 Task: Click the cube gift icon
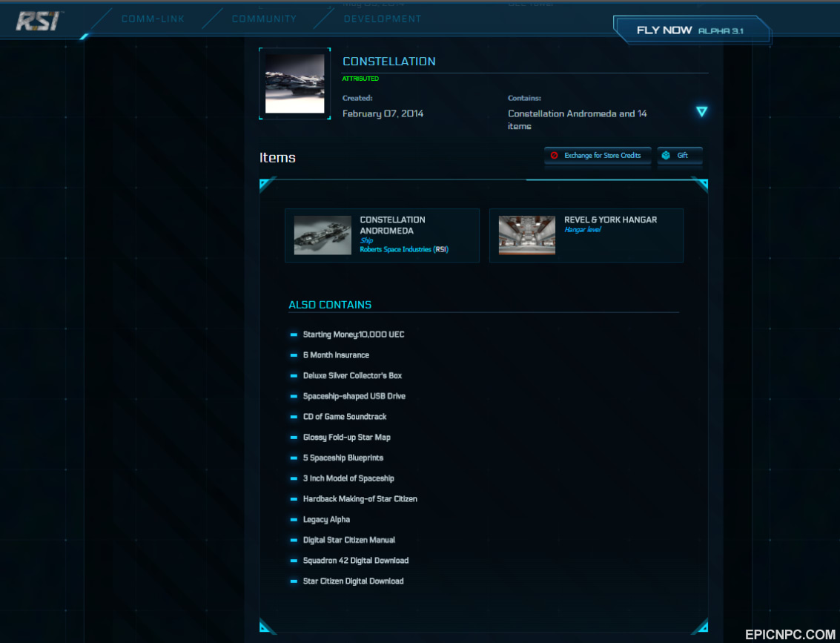666,156
